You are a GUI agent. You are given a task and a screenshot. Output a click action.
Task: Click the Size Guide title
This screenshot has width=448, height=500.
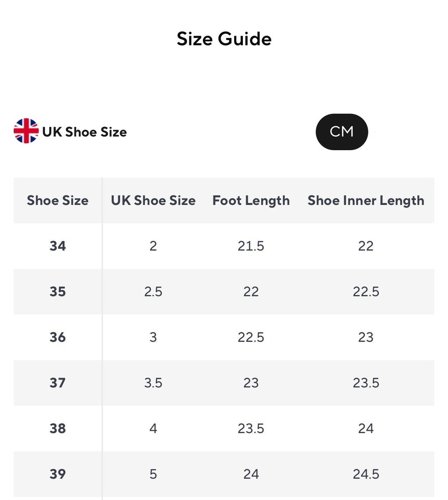(224, 39)
